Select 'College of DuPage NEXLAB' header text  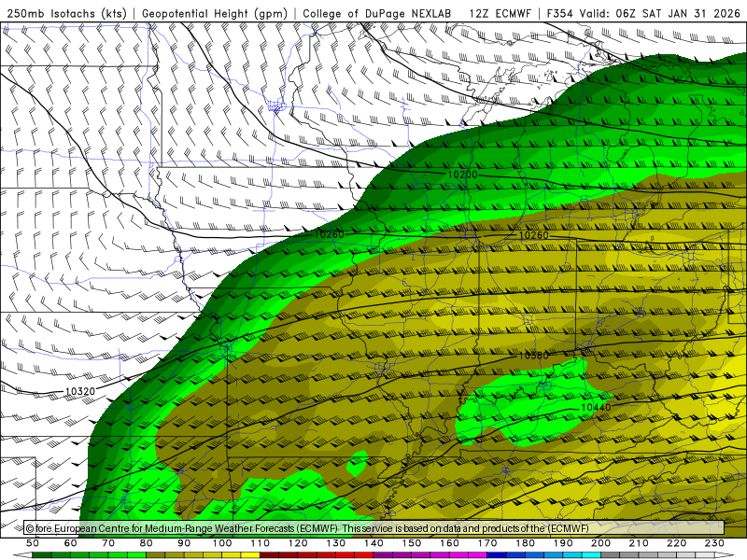click(x=377, y=14)
